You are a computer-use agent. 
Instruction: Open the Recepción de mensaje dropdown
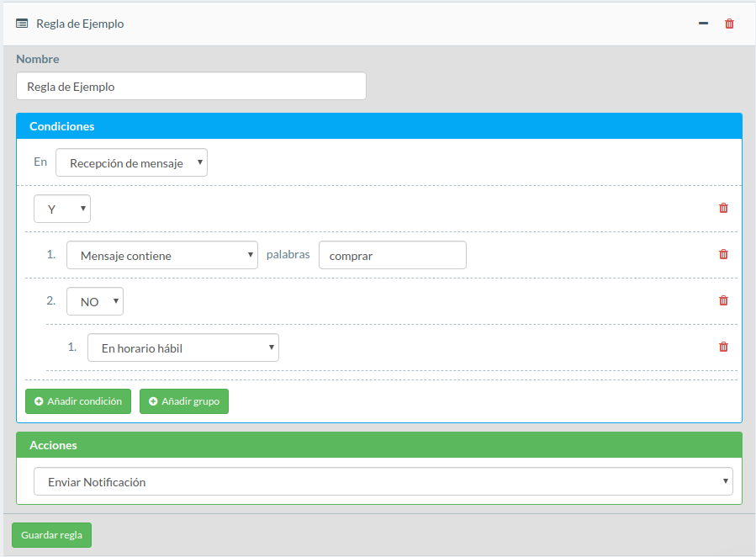(x=132, y=162)
